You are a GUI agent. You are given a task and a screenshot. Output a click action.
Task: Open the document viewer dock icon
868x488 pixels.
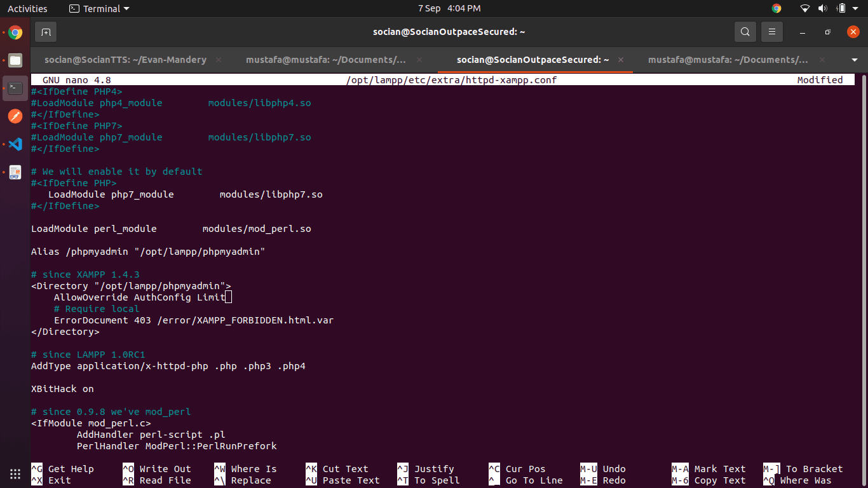coord(15,172)
